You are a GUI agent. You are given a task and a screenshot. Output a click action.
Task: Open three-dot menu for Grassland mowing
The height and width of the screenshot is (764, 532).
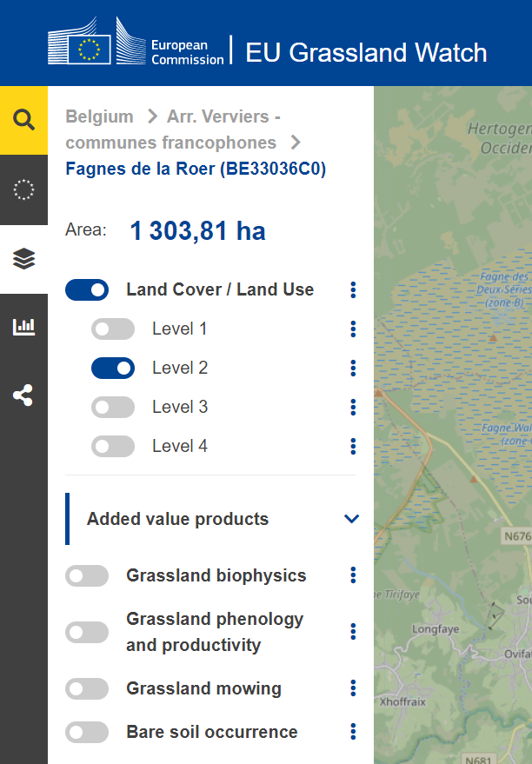pyautogui.click(x=353, y=689)
